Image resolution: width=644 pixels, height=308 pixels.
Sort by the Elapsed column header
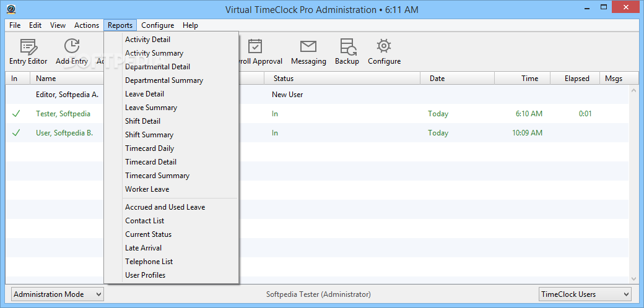(575, 79)
